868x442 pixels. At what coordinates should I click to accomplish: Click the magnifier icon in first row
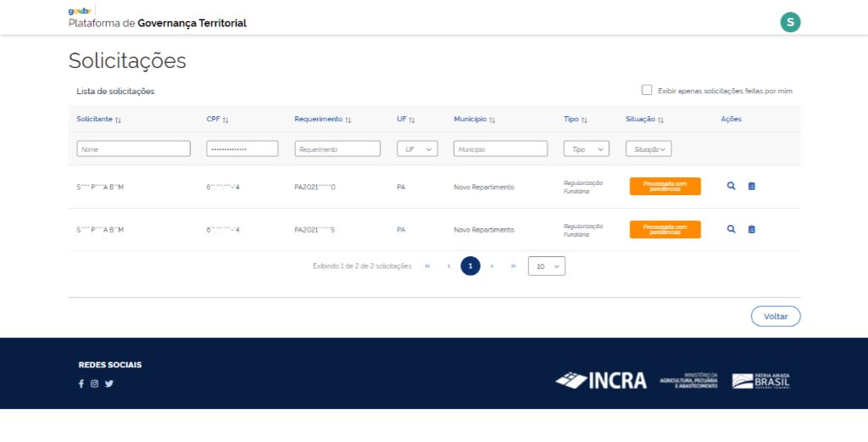(x=732, y=187)
